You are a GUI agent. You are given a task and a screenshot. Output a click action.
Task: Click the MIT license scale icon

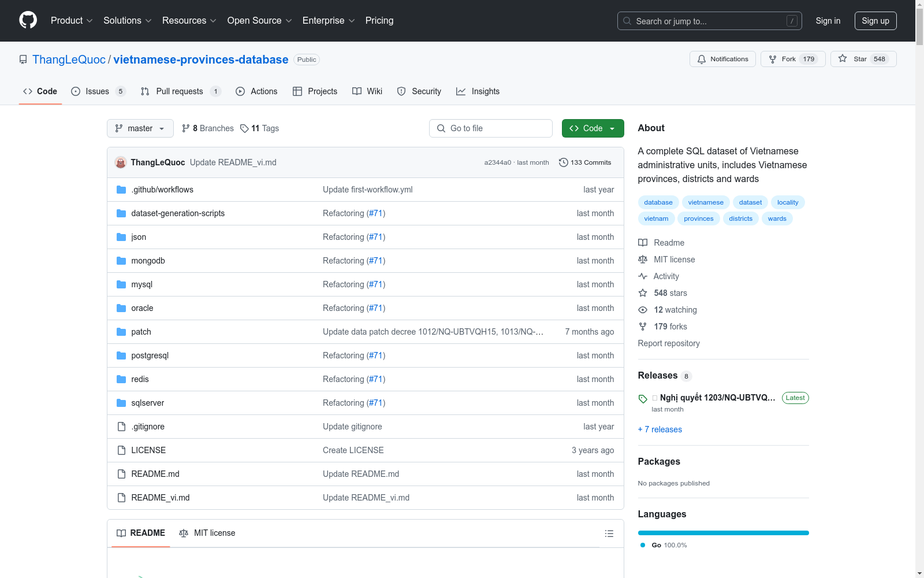point(643,260)
